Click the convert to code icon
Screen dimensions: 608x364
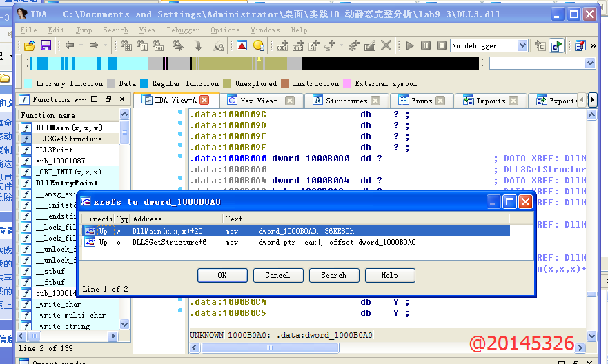[x=282, y=45]
